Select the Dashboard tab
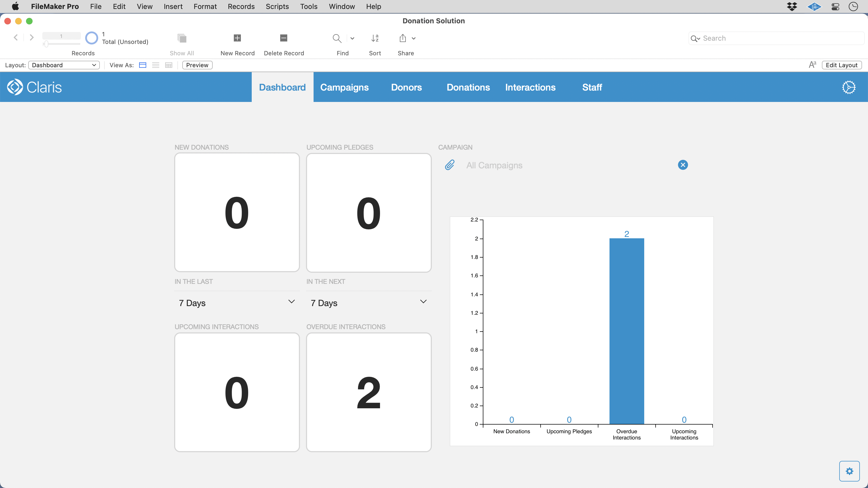 (282, 87)
